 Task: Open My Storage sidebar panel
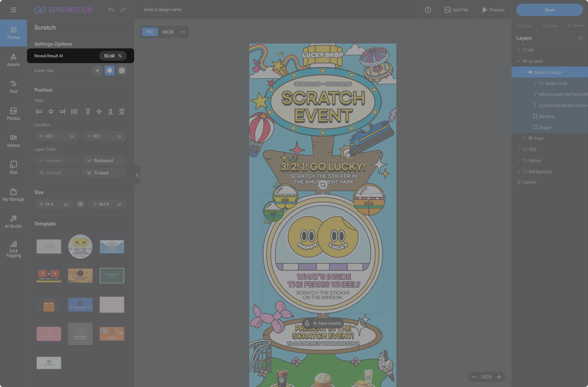tap(13, 195)
